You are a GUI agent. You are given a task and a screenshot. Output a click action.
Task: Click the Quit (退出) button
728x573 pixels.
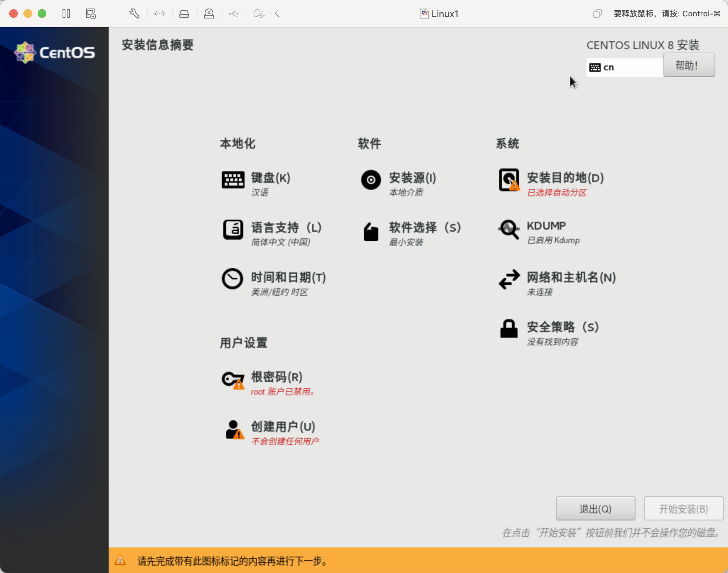tap(595, 509)
